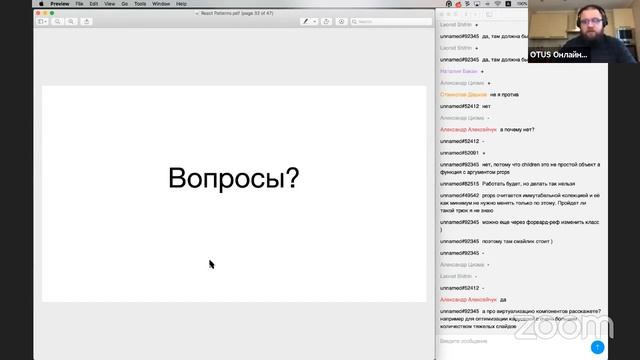
Task: Open the View menu
Action: pyautogui.click(x=109, y=4)
